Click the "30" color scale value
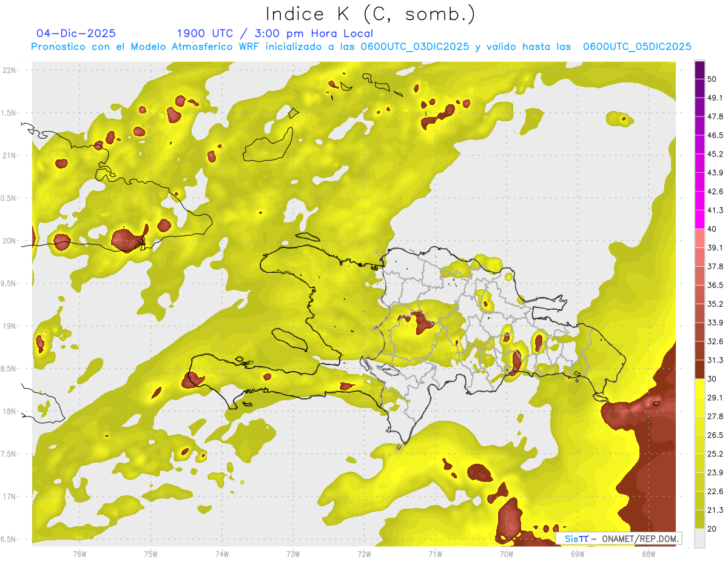The image size is (728, 562). coord(712,379)
